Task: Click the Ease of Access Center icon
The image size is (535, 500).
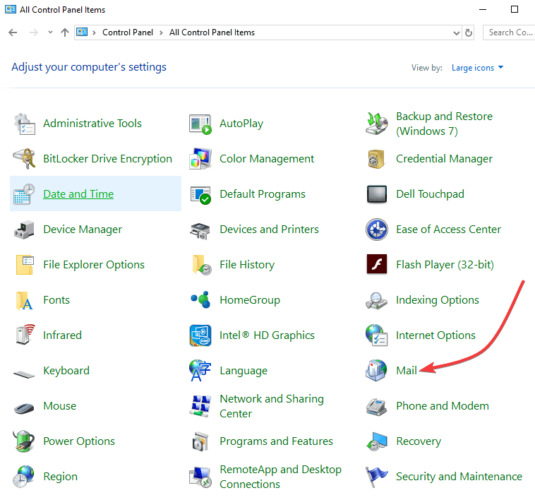Action: [376, 229]
